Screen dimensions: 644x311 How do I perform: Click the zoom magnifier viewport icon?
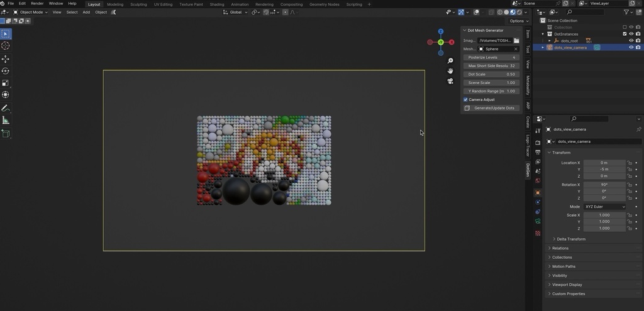click(x=450, y=61)
